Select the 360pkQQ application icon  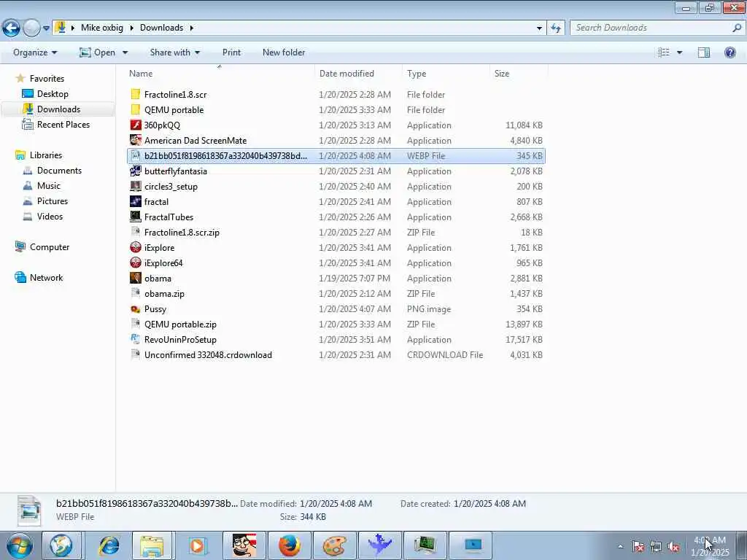[136, 125]
